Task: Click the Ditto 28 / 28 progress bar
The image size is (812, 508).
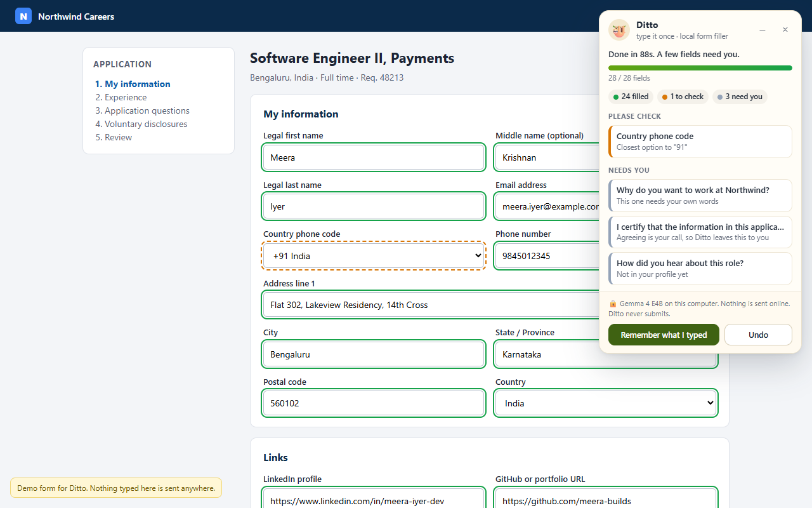Action: tap(700, 68)
